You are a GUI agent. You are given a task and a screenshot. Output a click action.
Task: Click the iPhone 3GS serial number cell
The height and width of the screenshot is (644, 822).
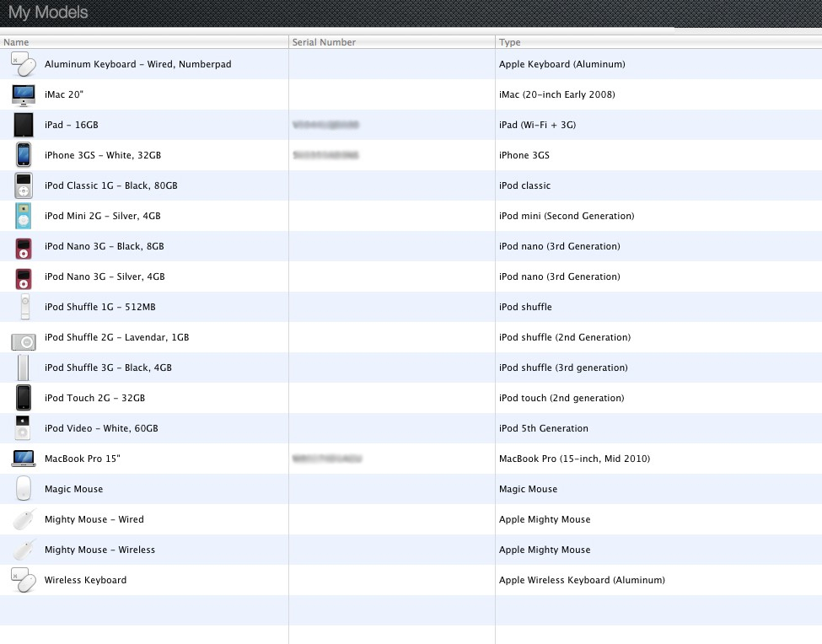pos(391,155)
